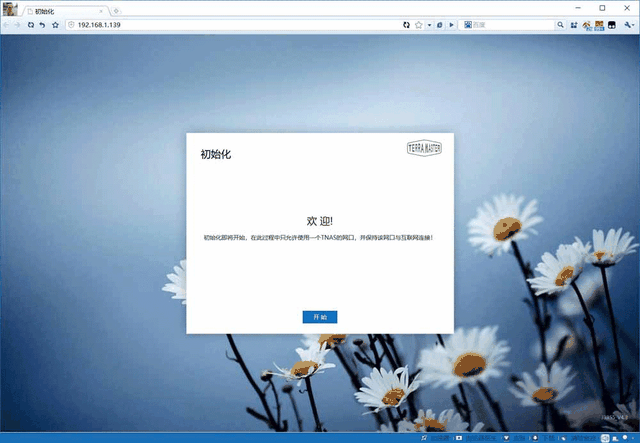Close the browser window

click(627, 8)
